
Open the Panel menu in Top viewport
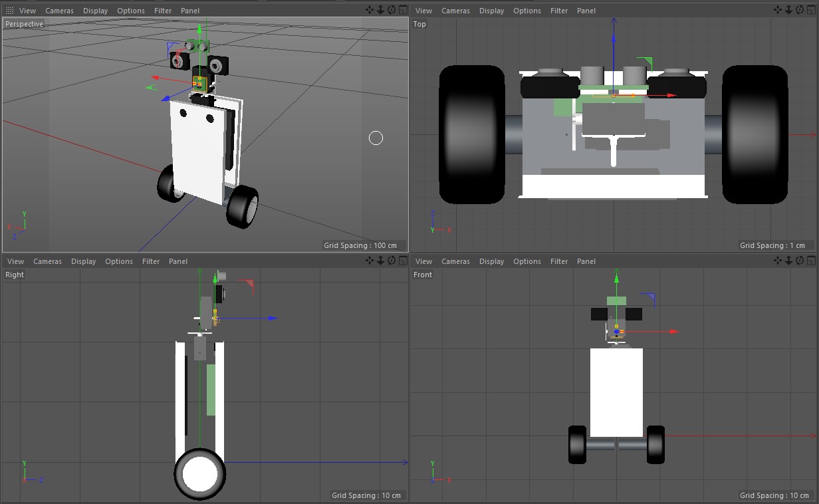pos(586,11)
